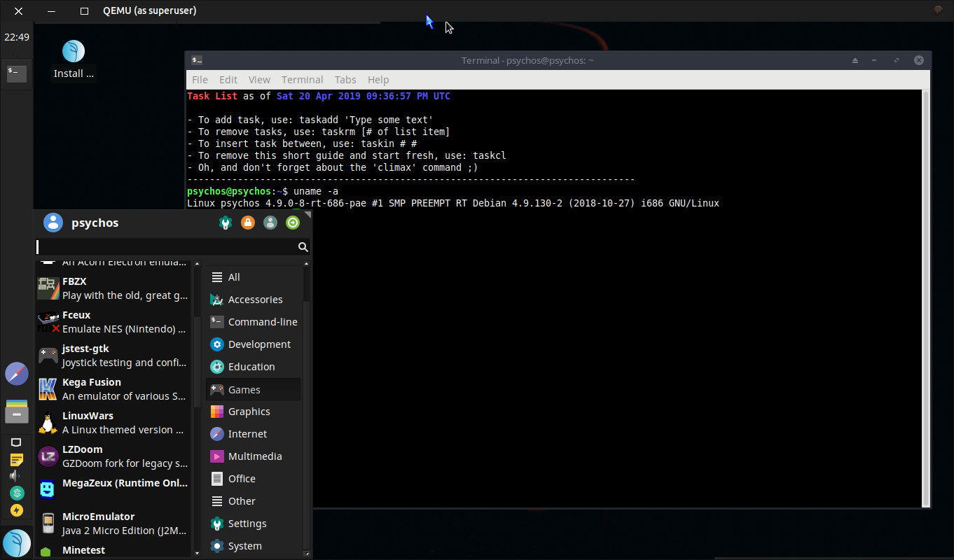The height and width of the screenshot is (560, 954).
Task: Open the Install desktop shortcut icon
Action: point(74,60)
